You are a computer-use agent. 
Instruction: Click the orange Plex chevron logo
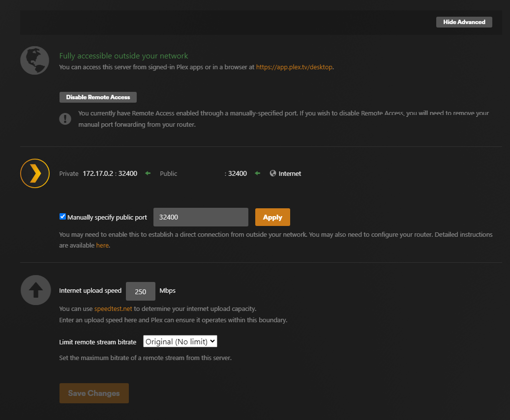coord(35,173)
